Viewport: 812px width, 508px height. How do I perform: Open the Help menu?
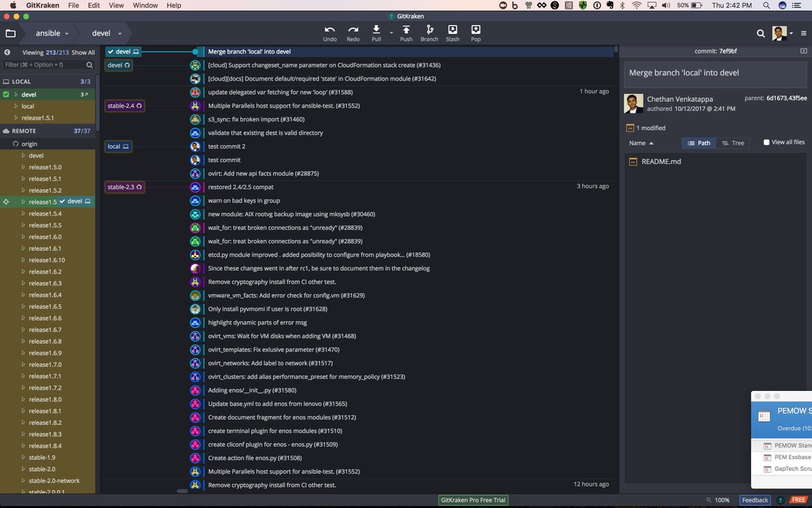click(174, 5)
